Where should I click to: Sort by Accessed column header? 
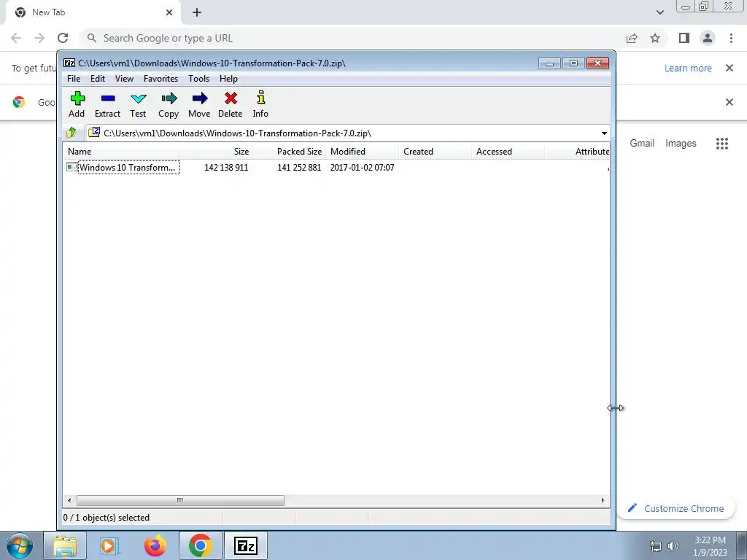[x=508, y=152]
